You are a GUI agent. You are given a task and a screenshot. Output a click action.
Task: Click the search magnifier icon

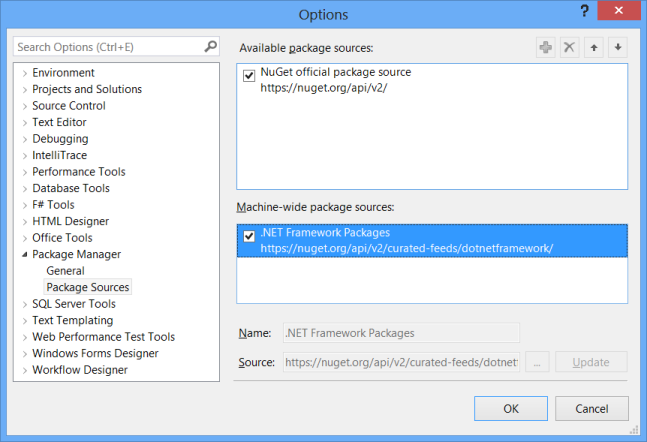(210, 46)
